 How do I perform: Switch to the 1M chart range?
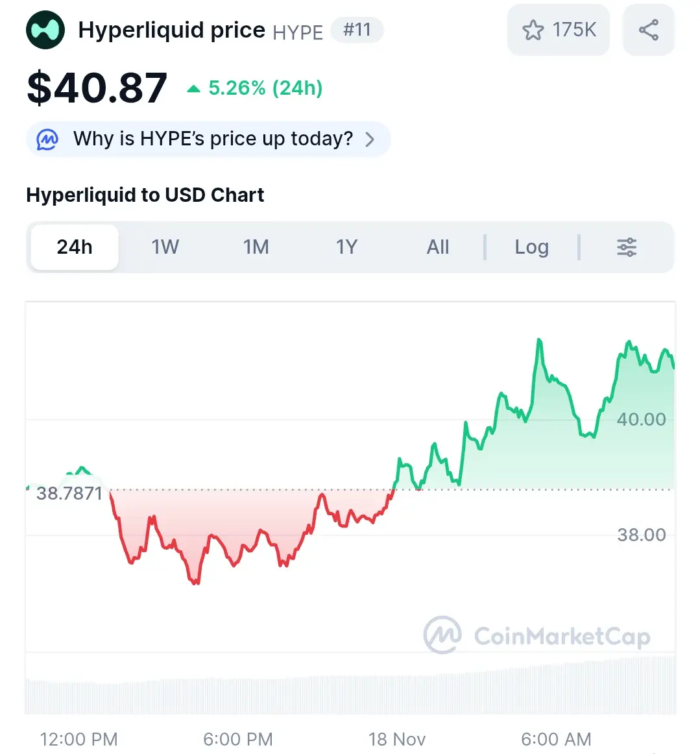[x=256, y=247]
